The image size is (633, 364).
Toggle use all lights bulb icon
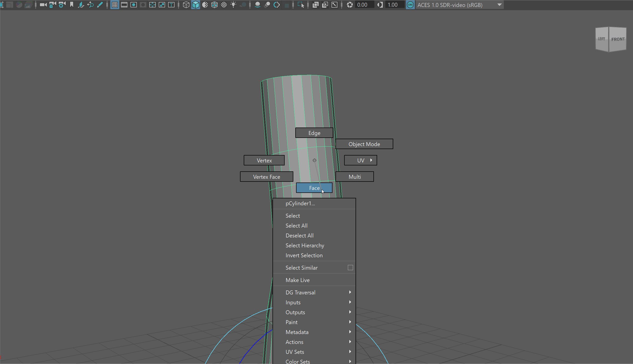pos(233,5)
